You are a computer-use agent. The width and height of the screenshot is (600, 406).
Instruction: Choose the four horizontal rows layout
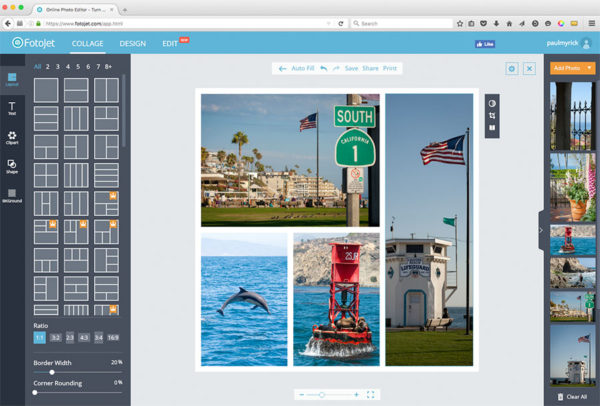(x=106, y=175)
